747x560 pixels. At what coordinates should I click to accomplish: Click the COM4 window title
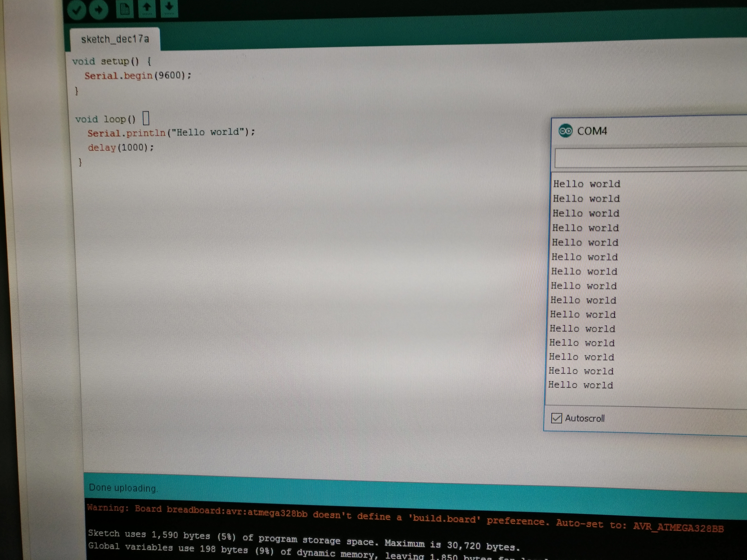coord(592,131)
